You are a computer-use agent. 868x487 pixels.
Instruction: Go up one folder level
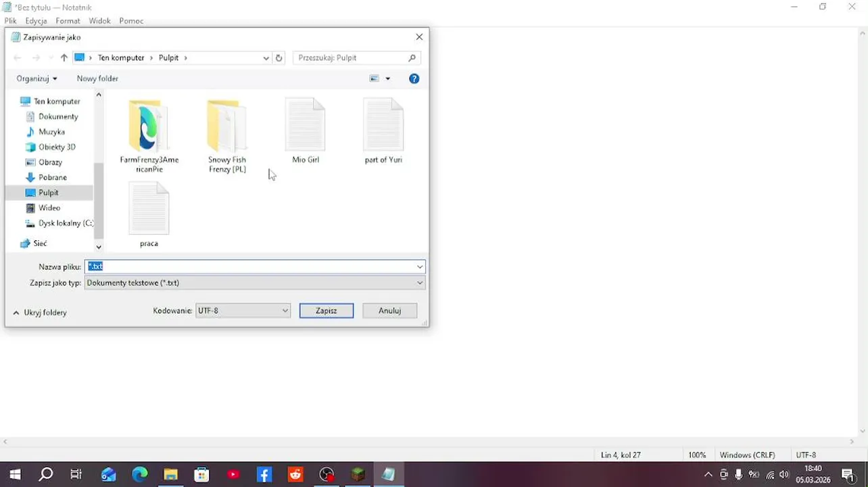tap(64, 58)
